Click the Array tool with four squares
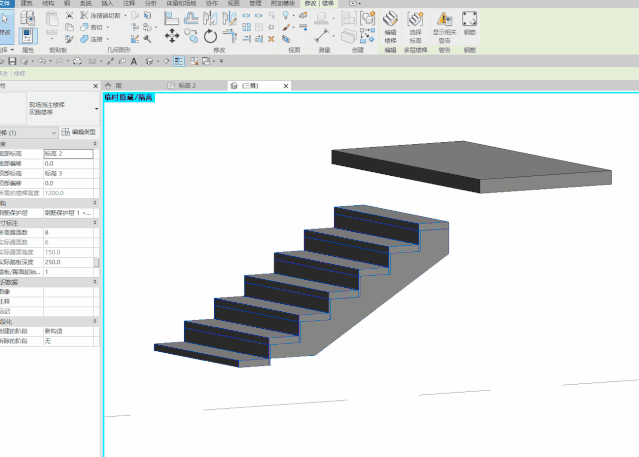Viewport: 639px width, 457px height. point(247,27)
